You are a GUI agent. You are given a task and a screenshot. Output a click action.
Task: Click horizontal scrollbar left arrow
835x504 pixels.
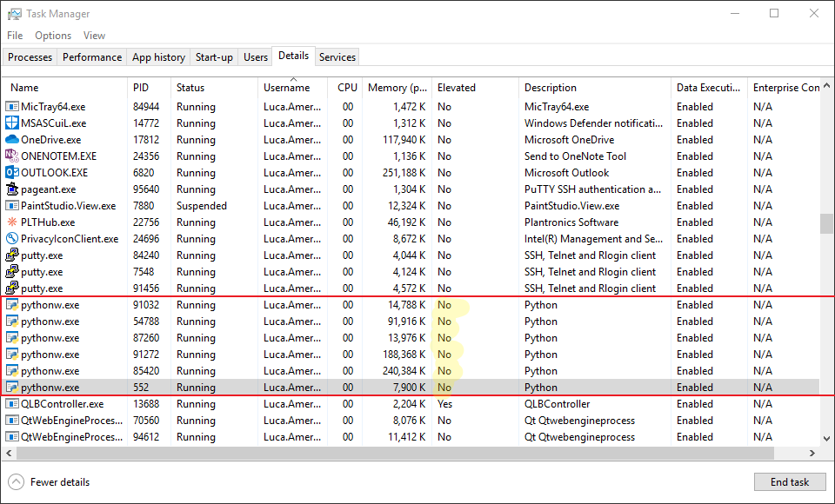[x=9, y=454]
